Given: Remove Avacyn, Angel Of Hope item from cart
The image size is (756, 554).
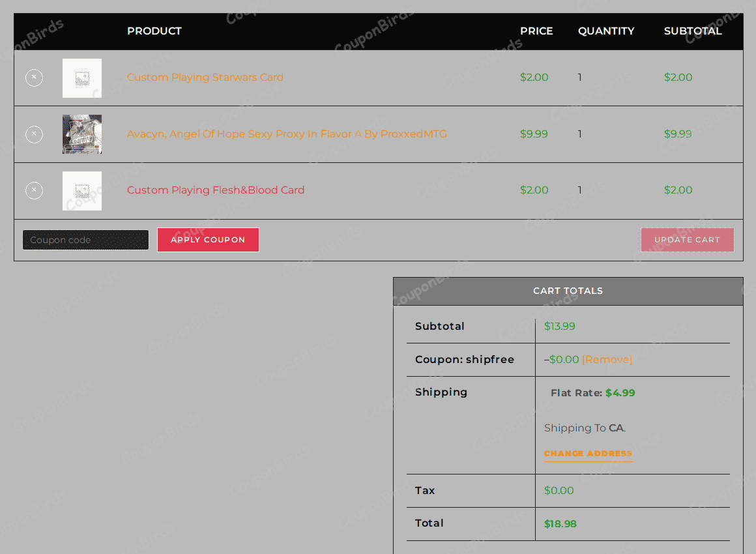Looking at the screenshot, I should (34, 134).
